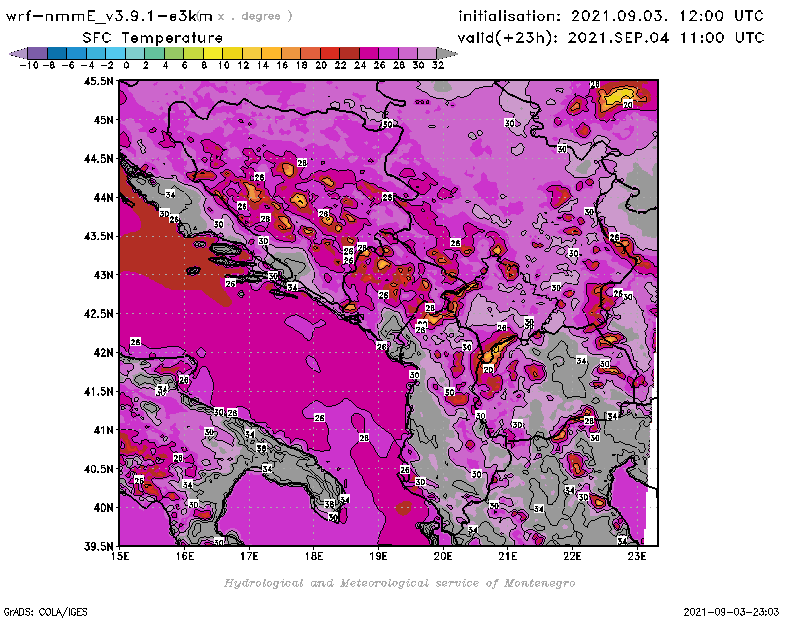800x618 pixels.
Task: Click the longitude axis label '18E'
Action: click(x=314, y=556)
